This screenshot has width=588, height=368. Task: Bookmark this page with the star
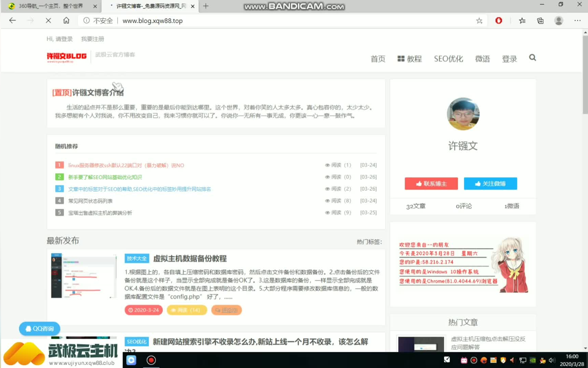(x=479, y=21)
